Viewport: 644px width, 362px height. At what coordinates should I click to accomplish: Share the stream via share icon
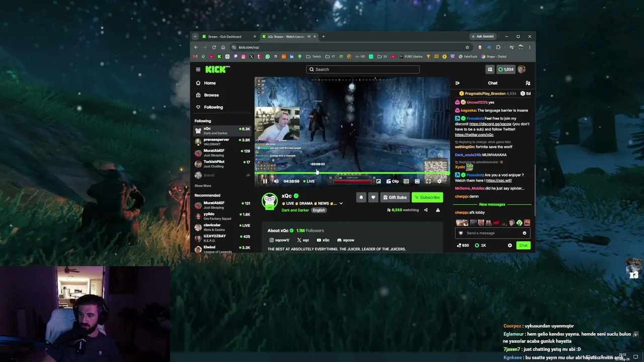point(426,210)
